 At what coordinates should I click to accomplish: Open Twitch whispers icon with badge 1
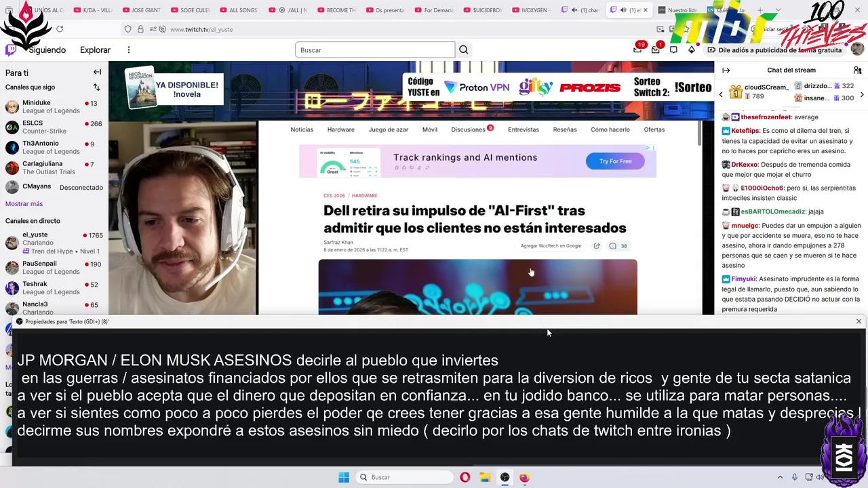[x=656, y=49]
